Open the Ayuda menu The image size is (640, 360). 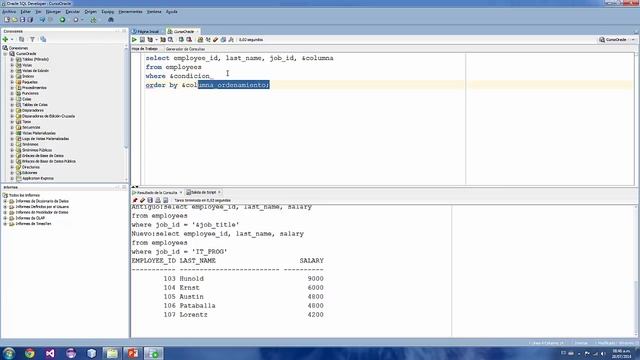(x=171, y=11)
